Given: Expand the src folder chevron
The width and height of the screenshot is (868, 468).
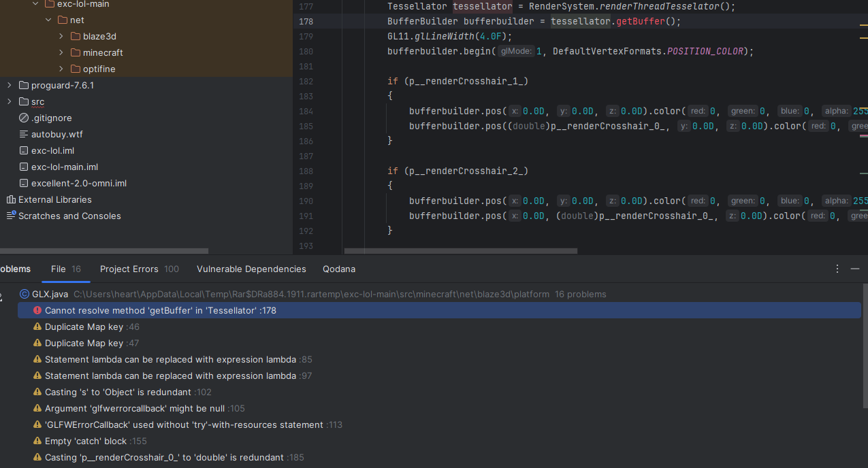Looking at the screenshot, I should pyautogui.click(x=10, y=101).
